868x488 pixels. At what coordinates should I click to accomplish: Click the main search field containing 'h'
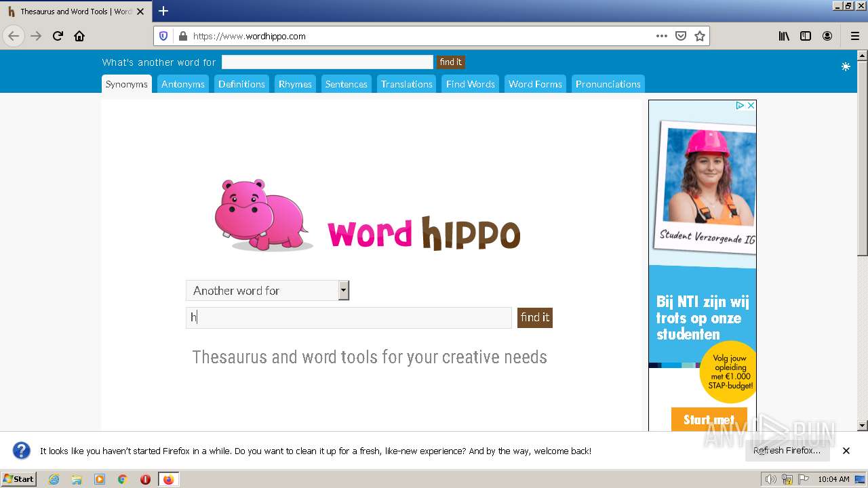[349, 317]
